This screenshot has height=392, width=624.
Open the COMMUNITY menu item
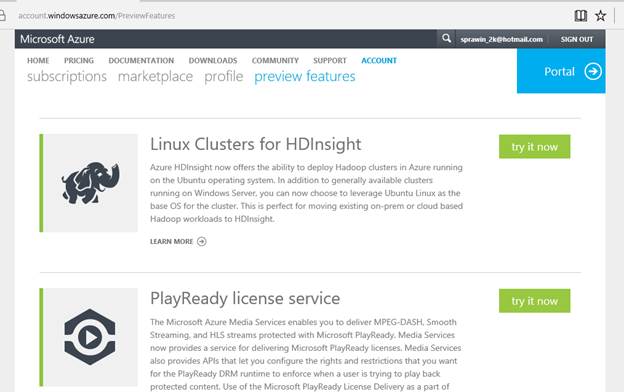275,60
